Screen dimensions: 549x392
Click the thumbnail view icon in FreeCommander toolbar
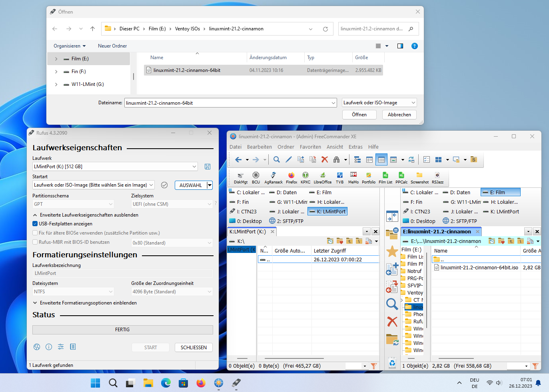click(x=393, y=159)
